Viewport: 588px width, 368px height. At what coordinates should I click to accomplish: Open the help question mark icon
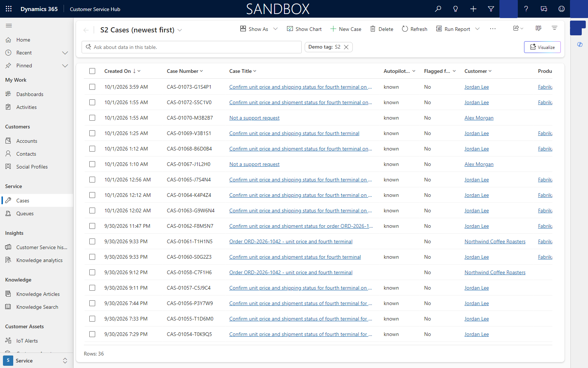click(526, 9)
